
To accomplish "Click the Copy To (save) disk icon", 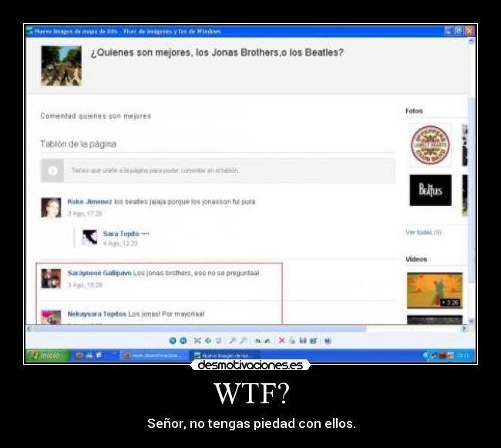I will pos(303,341).
